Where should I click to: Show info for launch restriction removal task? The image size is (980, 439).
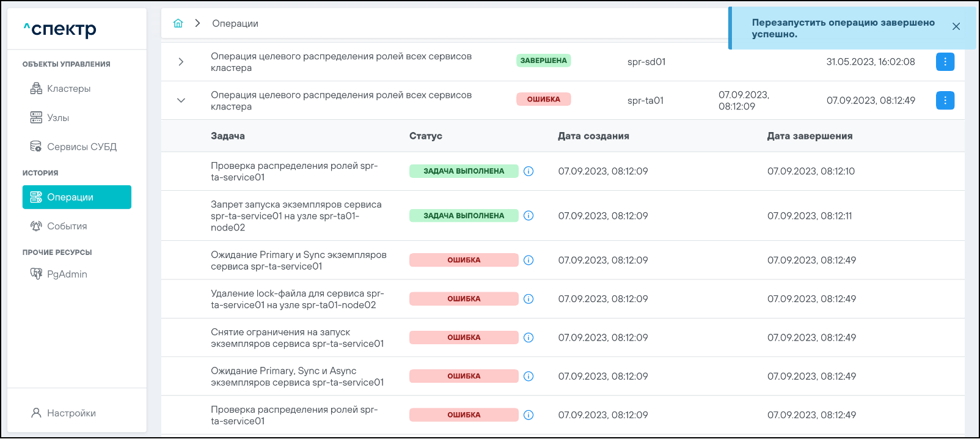[528, 338]
